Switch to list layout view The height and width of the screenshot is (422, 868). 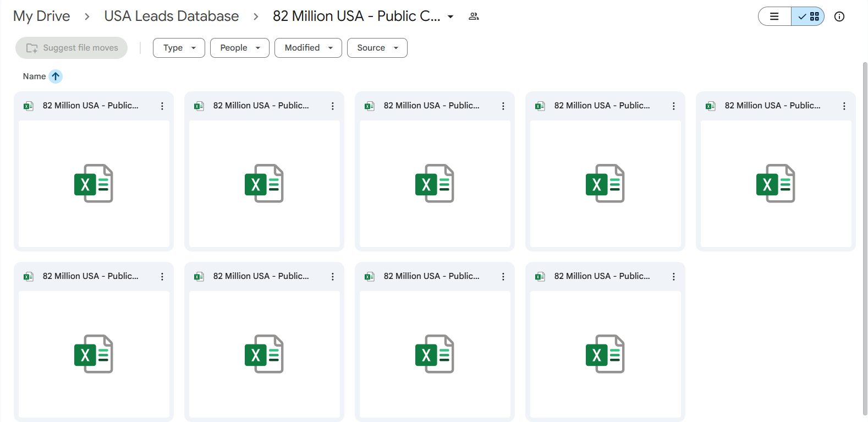(774, 17)
